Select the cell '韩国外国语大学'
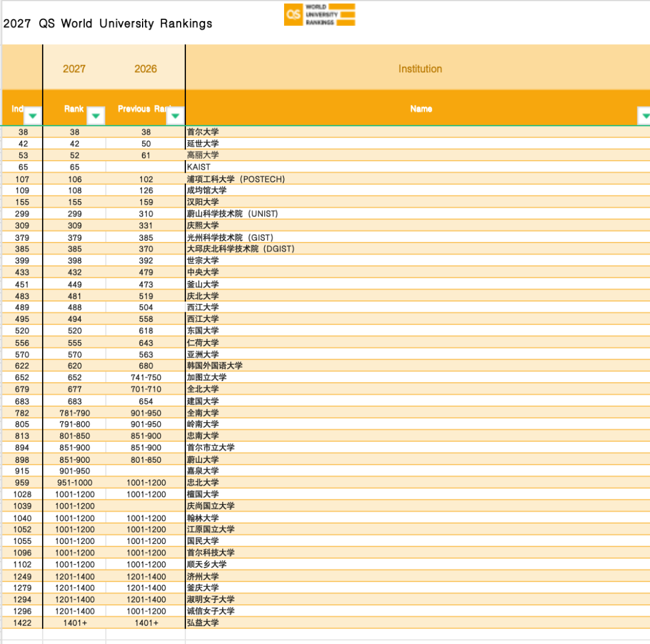This screenshot has height=644, width=650. point(418,366)
